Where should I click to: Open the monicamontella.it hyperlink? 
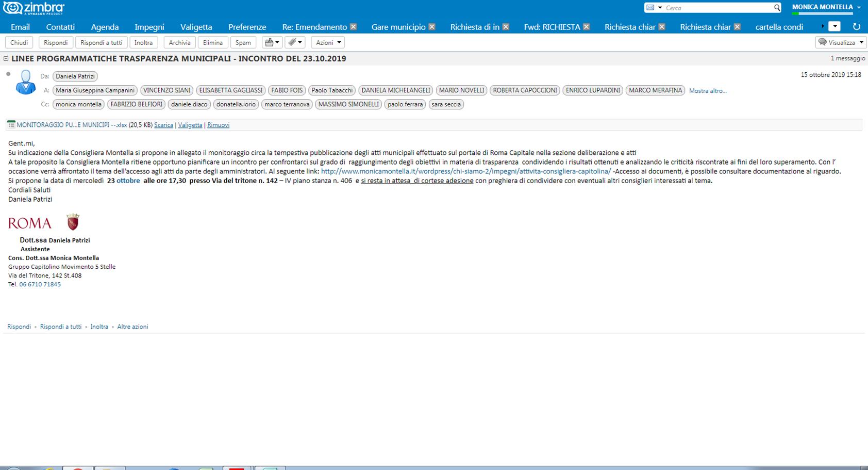(466, 171)
